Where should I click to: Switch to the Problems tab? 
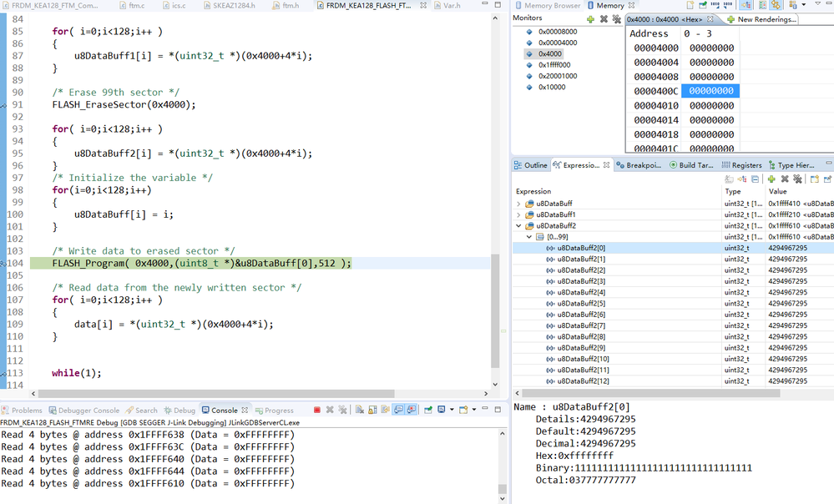click(22, 411)
